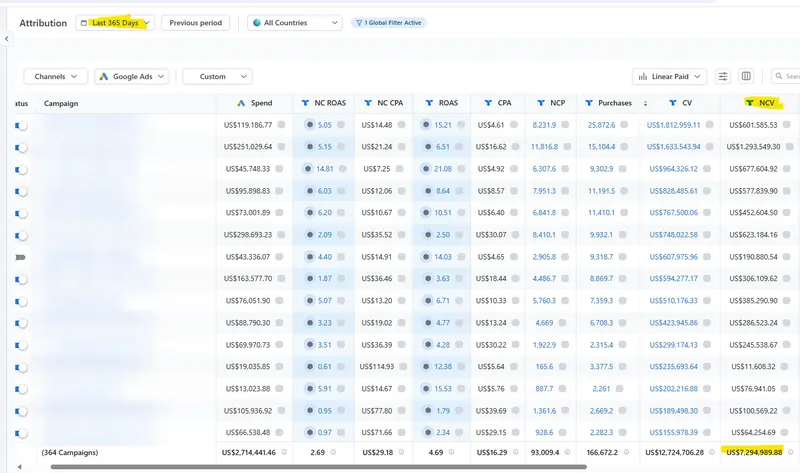Click the horizontal scrollbar under the table
This screenshot has height=473, width=800.
(318, 466)
